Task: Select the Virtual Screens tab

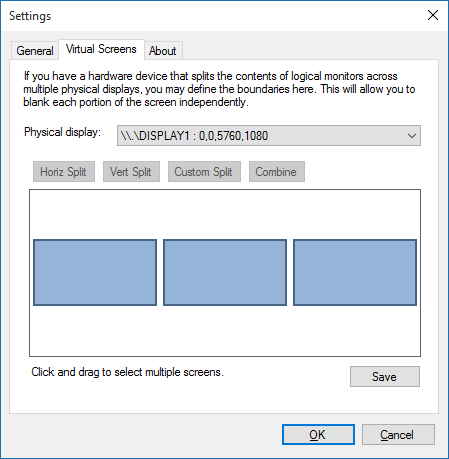Action: (x=101, y=49)
